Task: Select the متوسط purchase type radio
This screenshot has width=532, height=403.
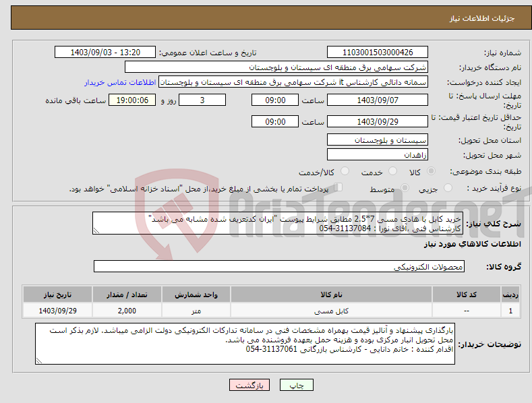Action: pos(405,187)
